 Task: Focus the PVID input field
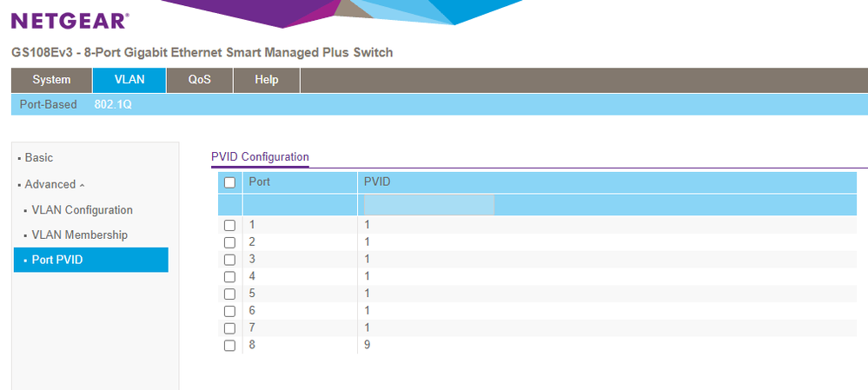[x=429, y=205]
